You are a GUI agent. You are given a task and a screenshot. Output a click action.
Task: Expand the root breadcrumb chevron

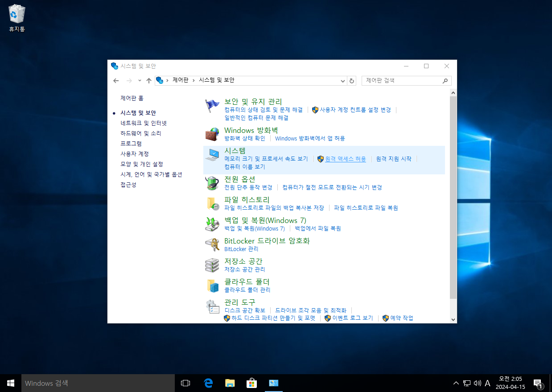167,80
